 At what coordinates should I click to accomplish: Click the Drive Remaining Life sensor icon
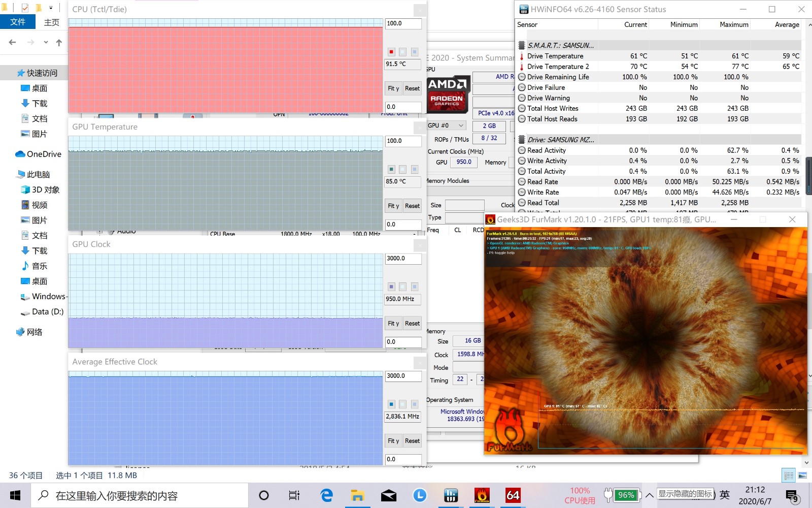point(522,77)
